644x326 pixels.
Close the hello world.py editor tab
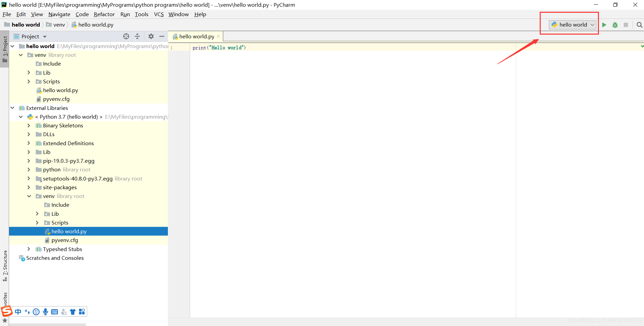pyautogui.click(x=218, y=36)
